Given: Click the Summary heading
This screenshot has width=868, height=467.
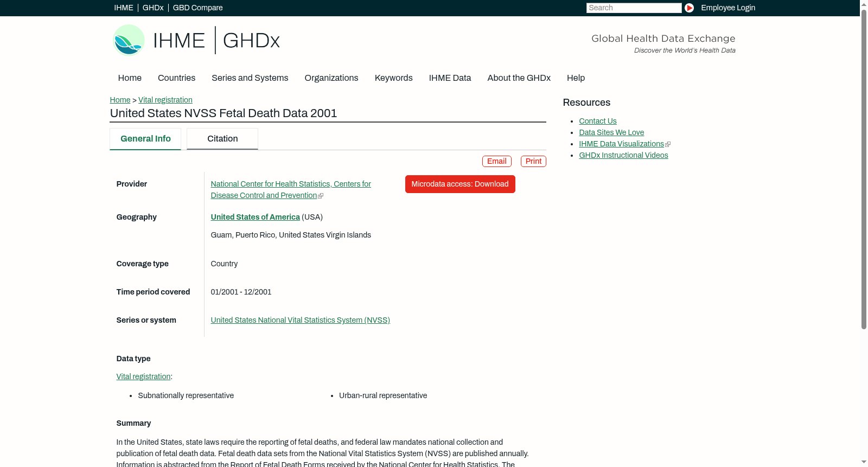Looking at the screenshot, I should click(x=133, y=423).
